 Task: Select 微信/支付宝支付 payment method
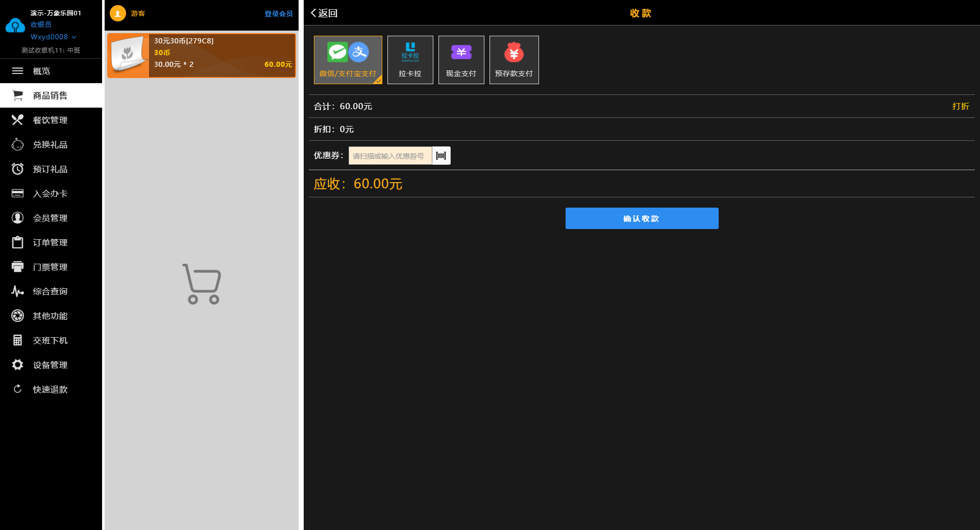pyautogui.click(x=348, y=60)
